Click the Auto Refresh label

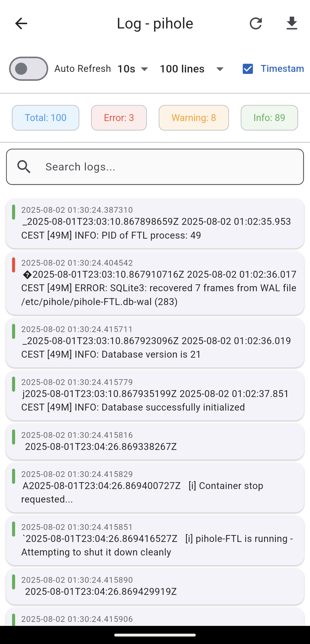[x=83, y=69]
